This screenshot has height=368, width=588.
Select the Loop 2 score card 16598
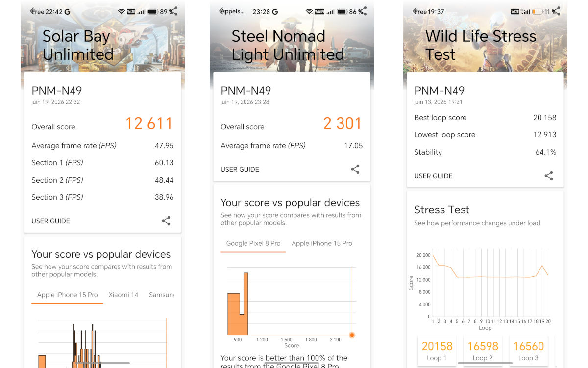tap(483, 350)
